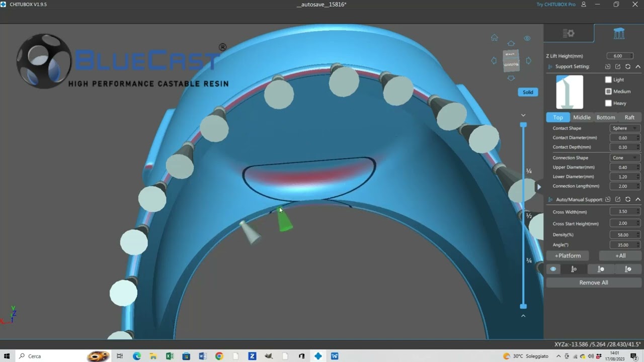Enable the Light support checkbox
This screenshot has height=362, width=644.
pos(608,79)
